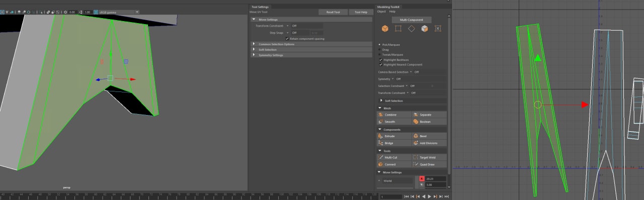Click the Tool Help button
Image resolution: width=644 pixels, height=200 pixels.
pos(361,12)
